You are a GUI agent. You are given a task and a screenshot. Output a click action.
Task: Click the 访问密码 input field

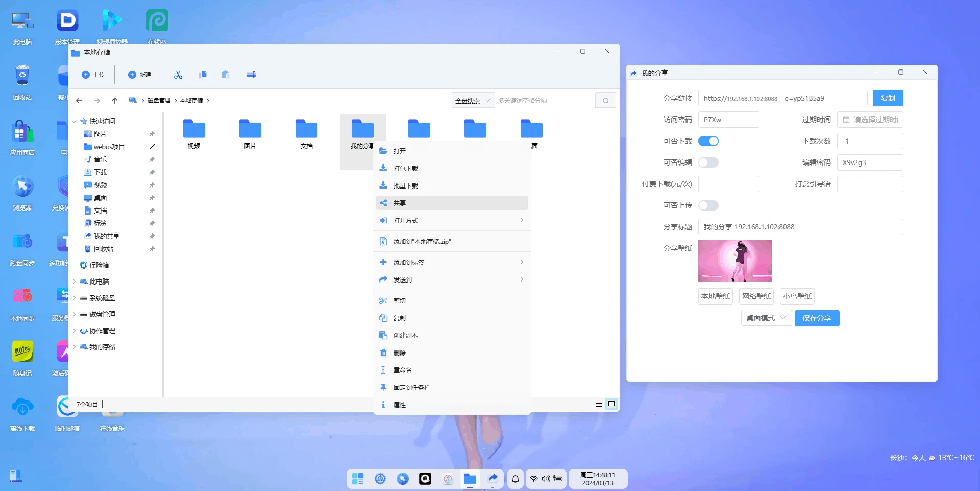[x=728, y=120]
